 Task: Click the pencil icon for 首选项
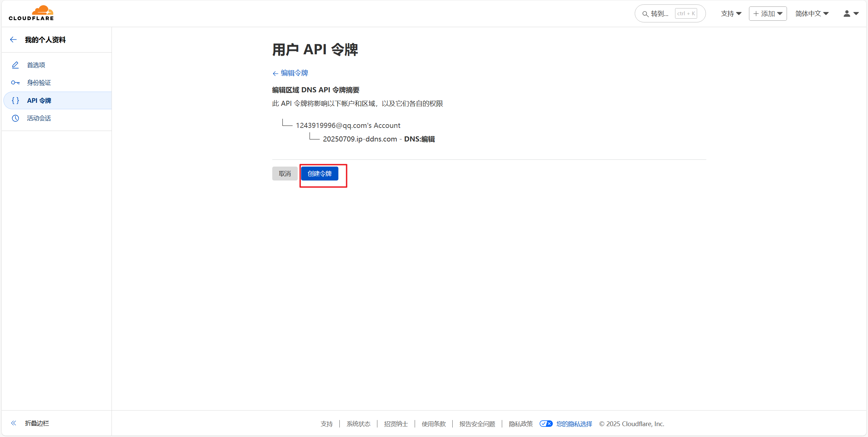tap(15, 65)
